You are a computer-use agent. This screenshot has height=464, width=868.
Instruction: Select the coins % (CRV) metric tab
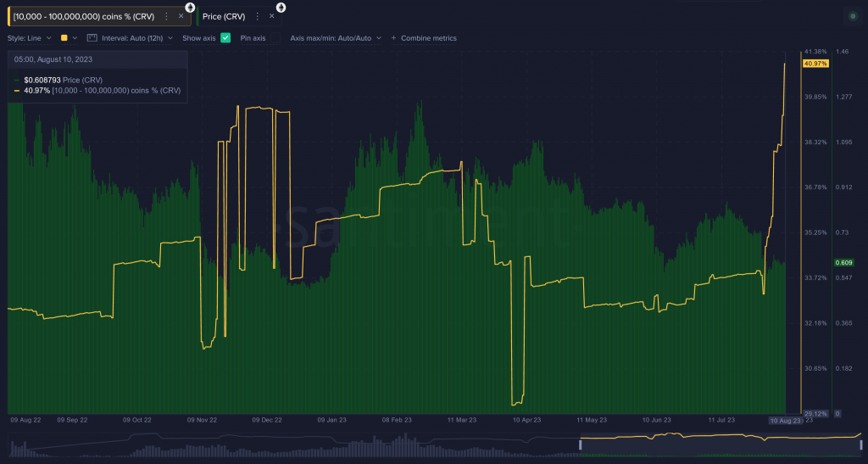pos(85,16)
